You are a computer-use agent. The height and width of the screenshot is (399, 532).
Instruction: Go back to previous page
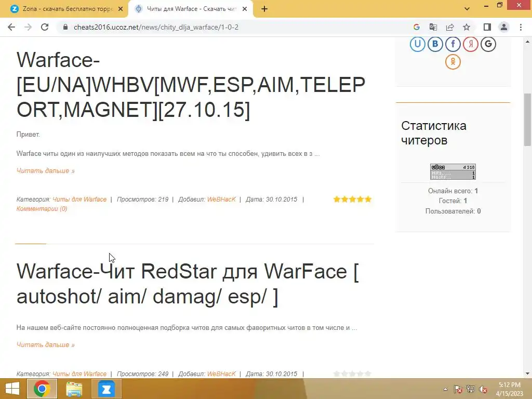[x=11, y=27]
